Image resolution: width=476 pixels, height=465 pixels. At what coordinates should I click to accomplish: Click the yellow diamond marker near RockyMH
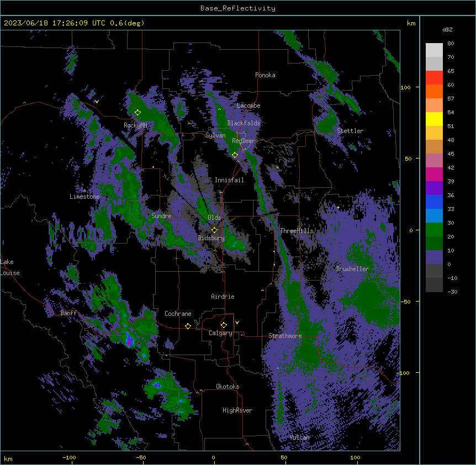137,112
